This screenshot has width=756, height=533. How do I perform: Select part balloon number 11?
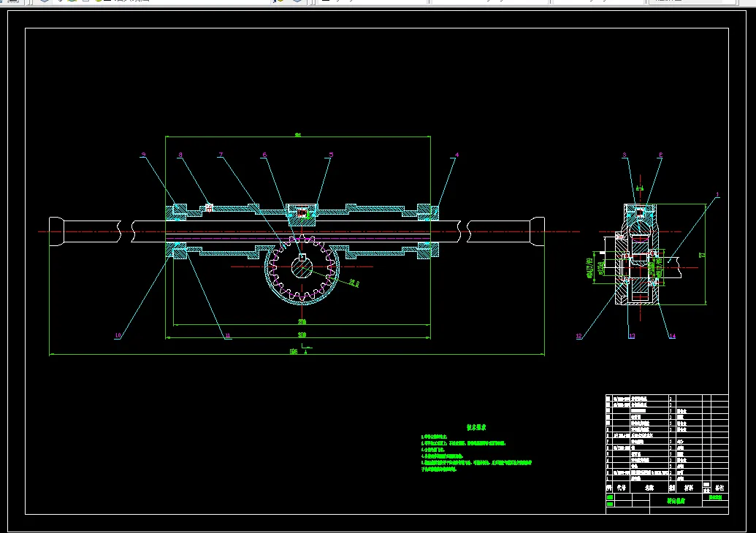point(228,336)
